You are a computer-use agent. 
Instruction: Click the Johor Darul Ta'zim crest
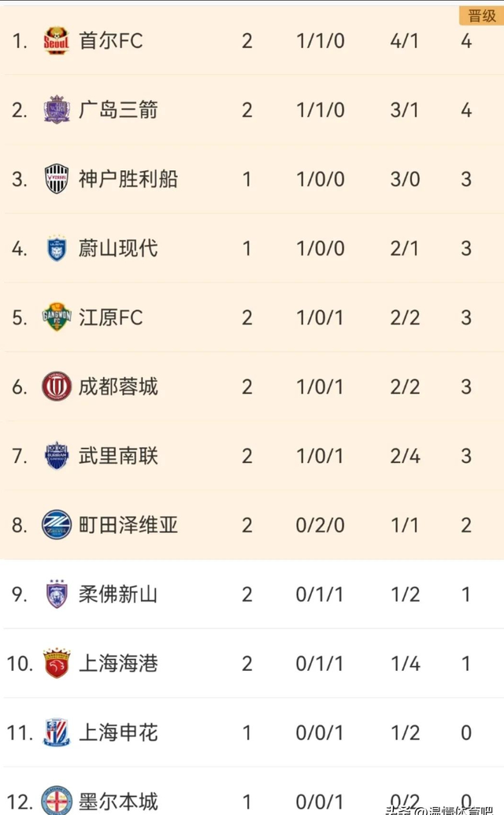57,594
